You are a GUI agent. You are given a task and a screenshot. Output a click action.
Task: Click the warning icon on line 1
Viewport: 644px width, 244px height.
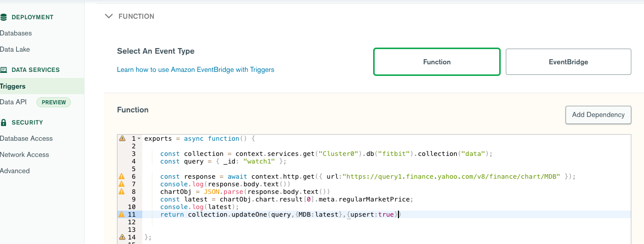[122, 139]
